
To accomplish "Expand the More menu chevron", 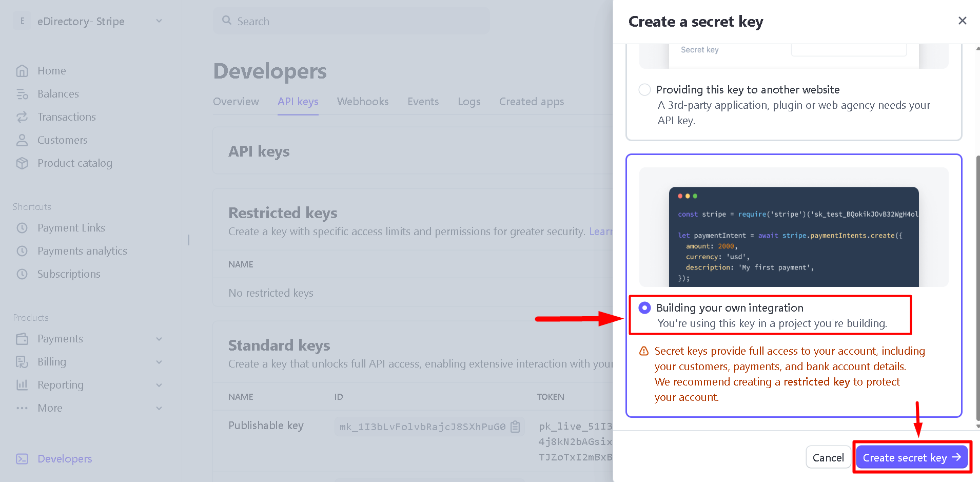I will coord(159,408).
